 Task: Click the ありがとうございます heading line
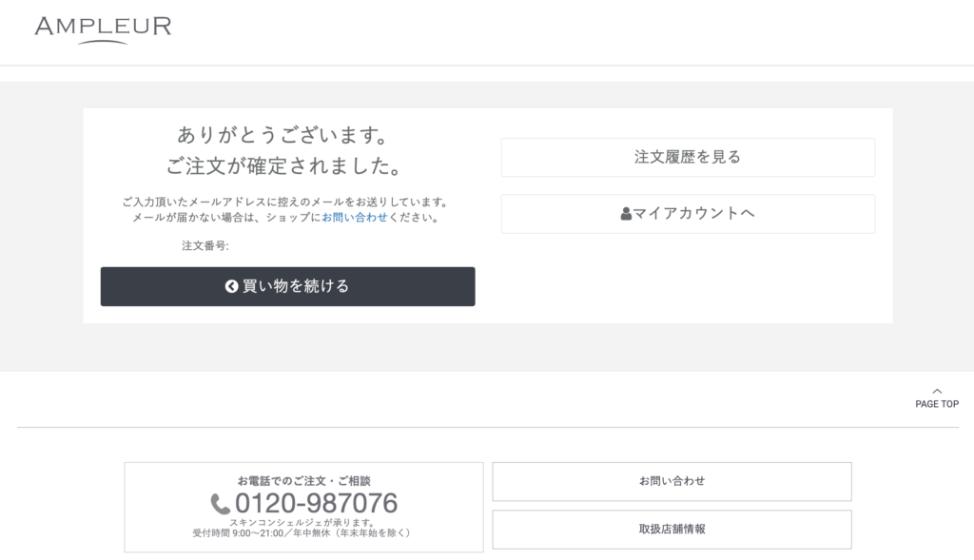tap(284, 135)
